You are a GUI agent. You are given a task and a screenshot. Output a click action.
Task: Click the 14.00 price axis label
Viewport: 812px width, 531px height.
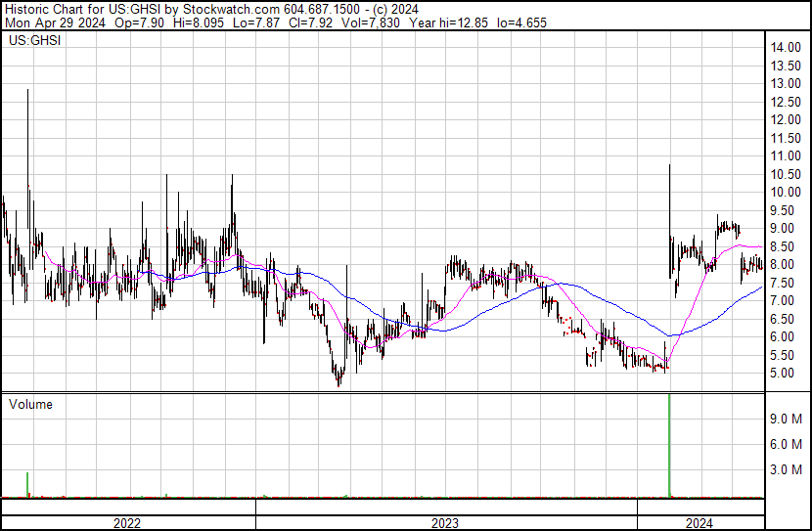786,47
